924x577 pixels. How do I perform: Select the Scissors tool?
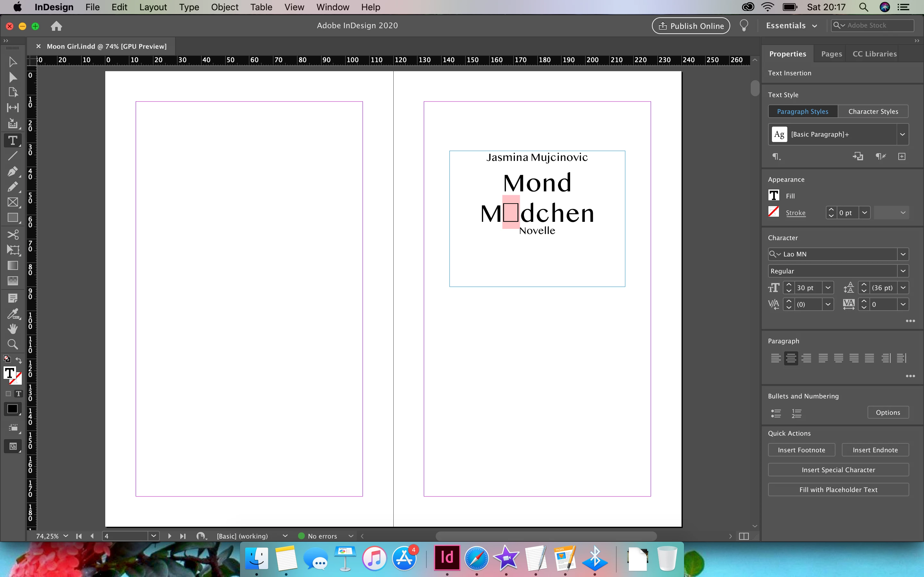coord(12,234)
